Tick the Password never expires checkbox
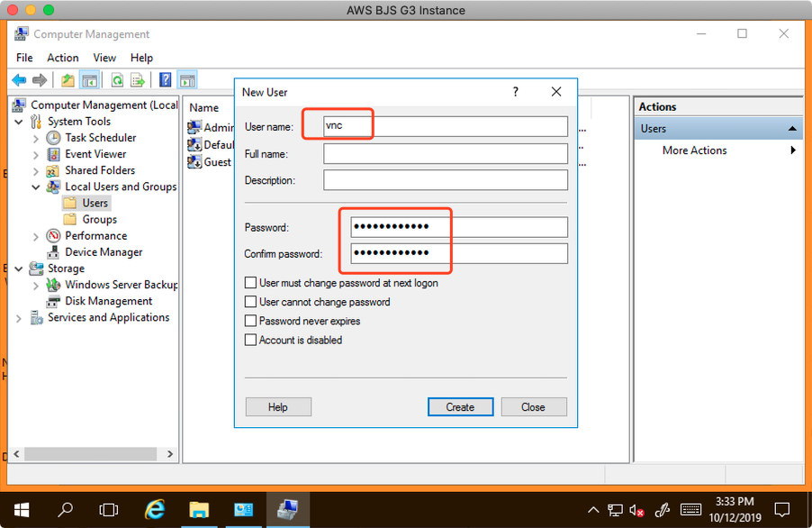The image size is (812, 528). 251,321
